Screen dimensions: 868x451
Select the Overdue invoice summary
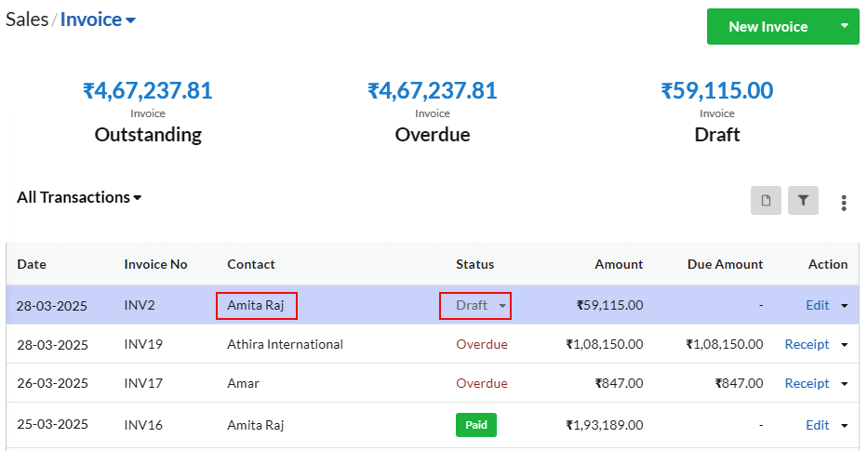pyautogui.click(x=433, y=112)
